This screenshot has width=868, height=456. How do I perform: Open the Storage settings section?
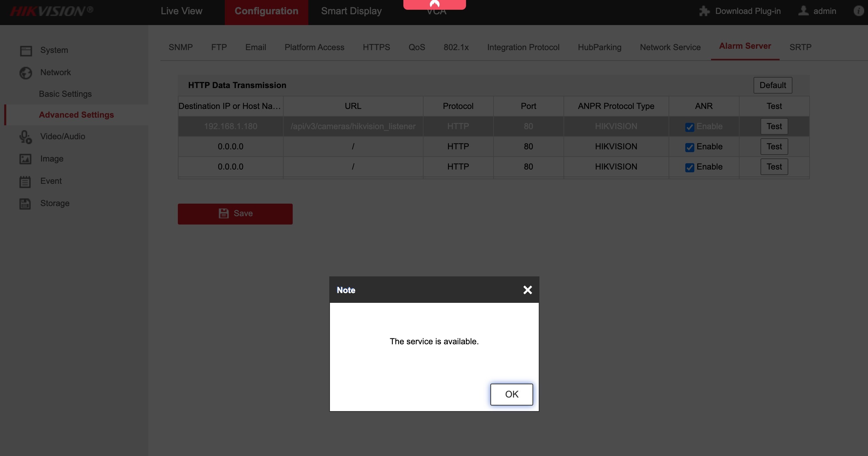click(54, 203)
